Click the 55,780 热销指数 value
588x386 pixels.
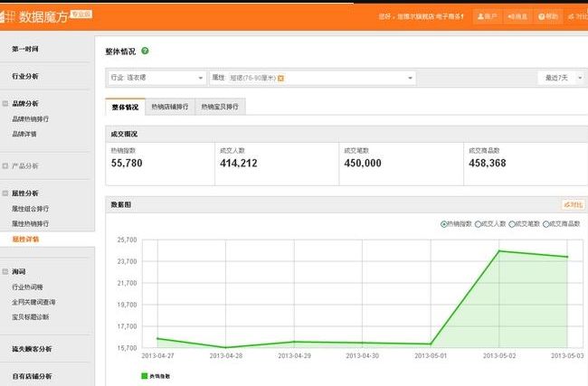tap(127, 163)
